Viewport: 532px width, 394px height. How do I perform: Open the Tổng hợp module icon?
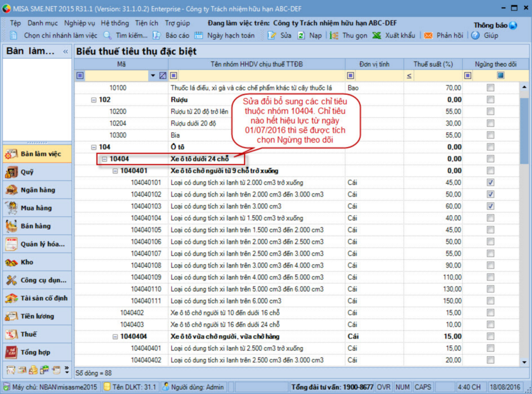point(11,352)
